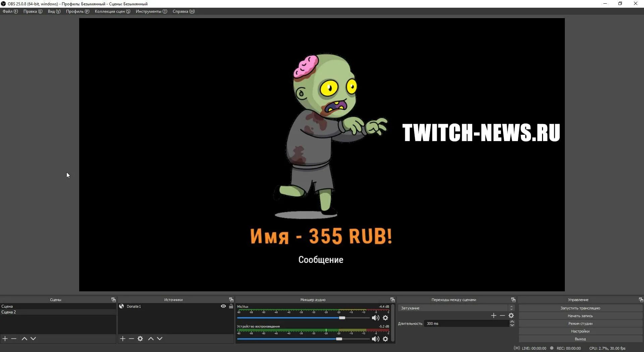
Task: Open the Вид menu
Action: (x=54, y=11)
